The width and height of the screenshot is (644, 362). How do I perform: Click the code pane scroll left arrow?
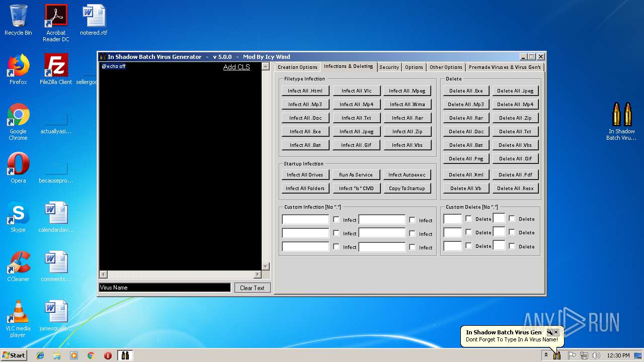click(x=103, y=275)
